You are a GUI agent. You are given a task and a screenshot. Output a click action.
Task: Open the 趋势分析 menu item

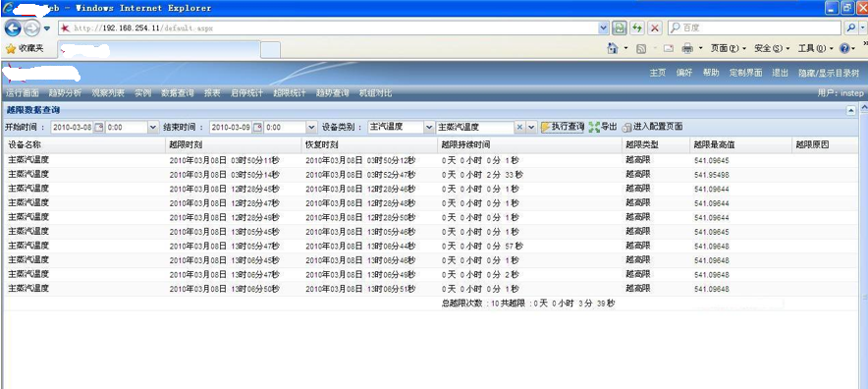(65, 93)
